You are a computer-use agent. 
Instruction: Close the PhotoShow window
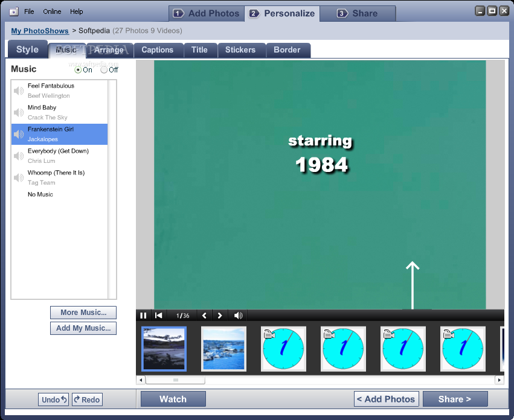(504, 11)
